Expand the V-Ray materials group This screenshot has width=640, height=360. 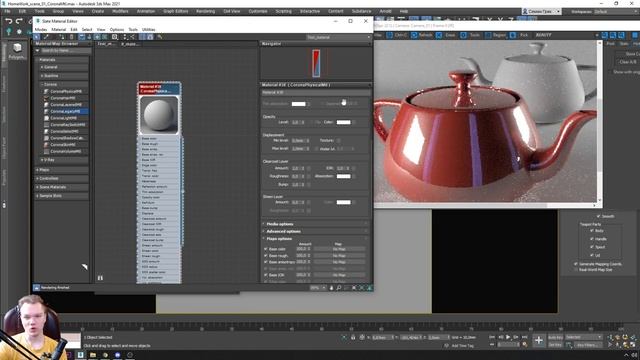click(63, 160)
